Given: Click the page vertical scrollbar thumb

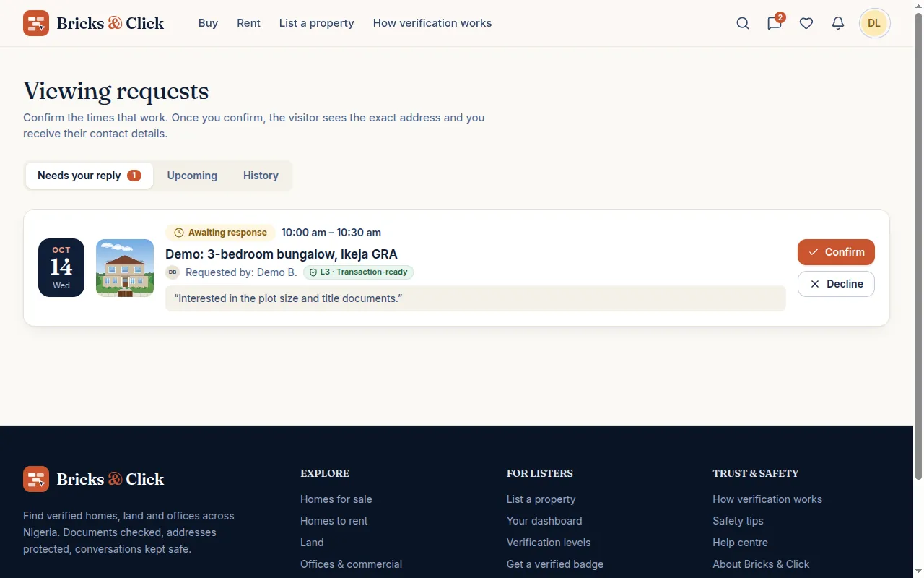Looking at the screenshot, I should (919, 246).
